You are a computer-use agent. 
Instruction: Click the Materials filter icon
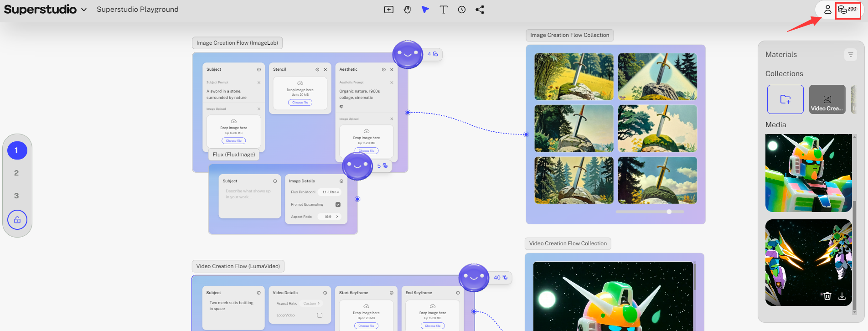click(850, 55)
